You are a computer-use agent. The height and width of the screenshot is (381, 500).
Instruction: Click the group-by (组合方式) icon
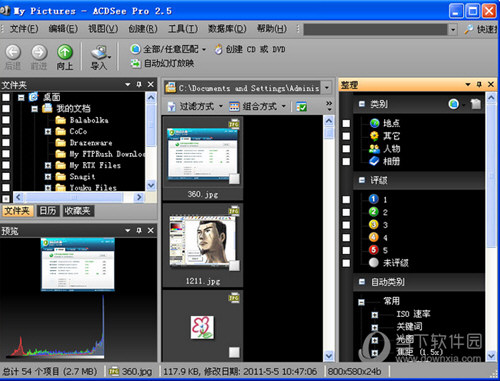click(234, 107)
